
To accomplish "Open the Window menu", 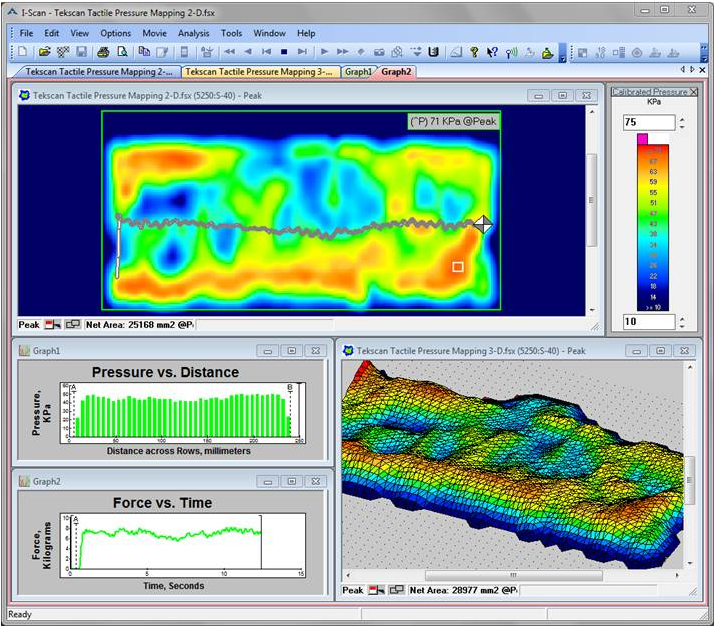I will tap(269, 33).
